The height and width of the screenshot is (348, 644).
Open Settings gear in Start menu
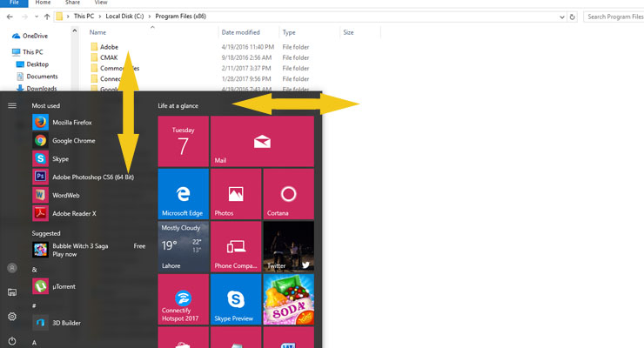tap(12, 317)
